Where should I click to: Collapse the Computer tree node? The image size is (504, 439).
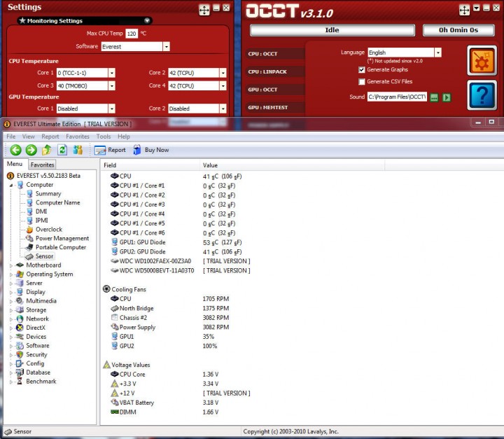click(11, 186)
